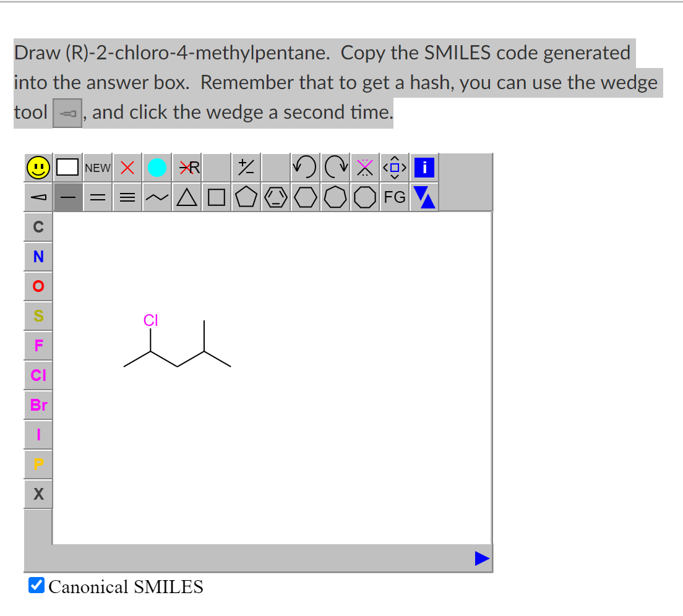This screenshot has height=616, width=683.
Task: Start a fresh structure with NEW
Action: [x=97, y=166]
